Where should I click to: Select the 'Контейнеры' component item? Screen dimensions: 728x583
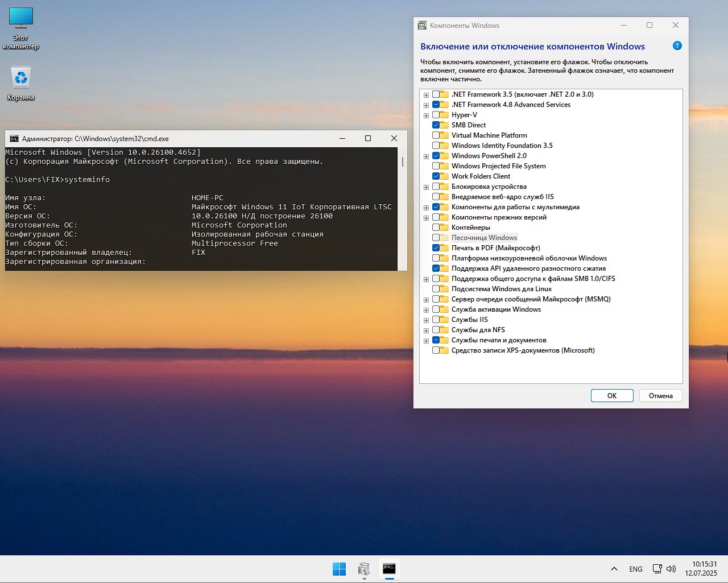[470, 228]
